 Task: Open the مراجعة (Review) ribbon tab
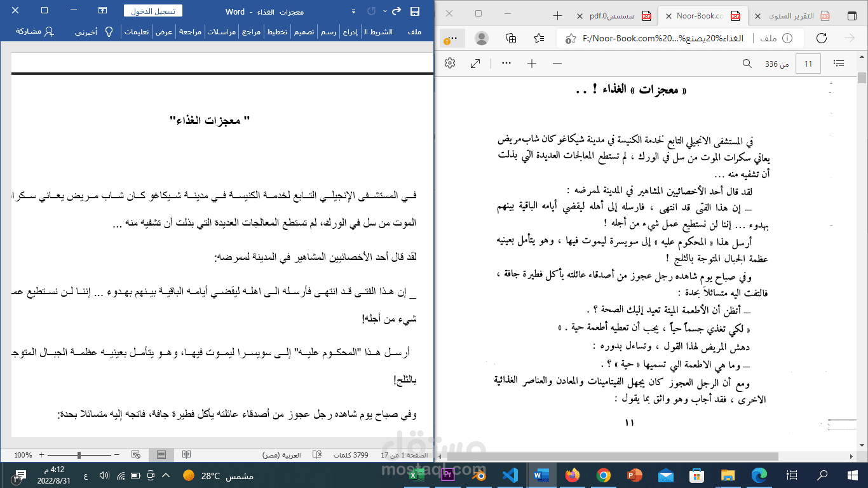[x=191, y=32]
